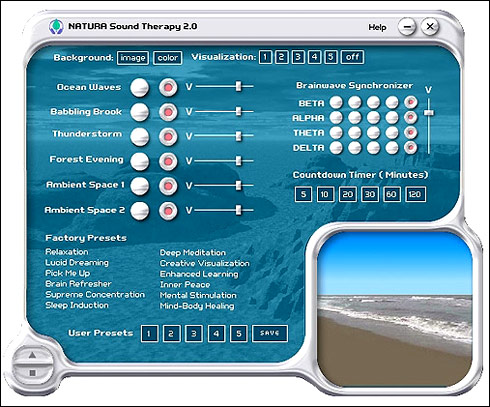
Task: Select the first BETA brainwave button
Action: click(336, 102)
